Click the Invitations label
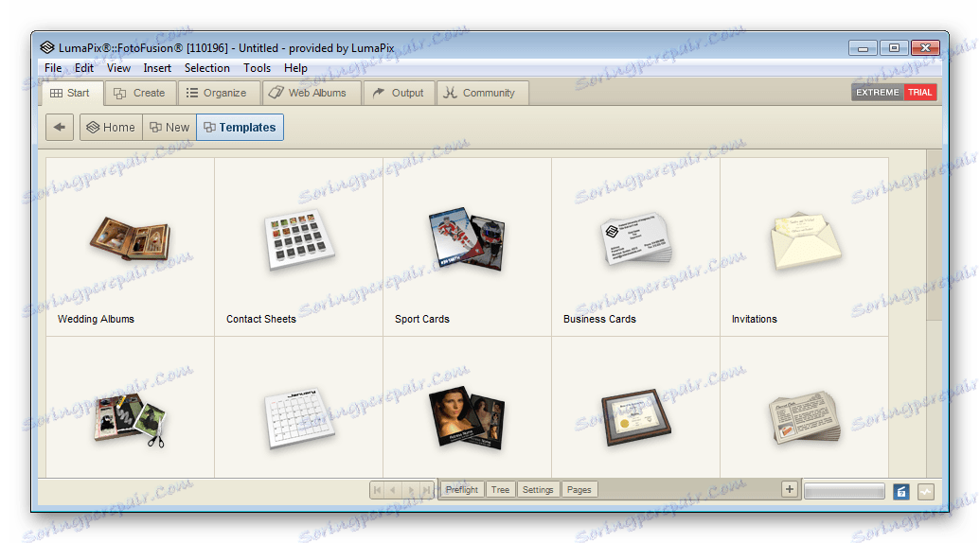980x543 pixels. (755, 319)
